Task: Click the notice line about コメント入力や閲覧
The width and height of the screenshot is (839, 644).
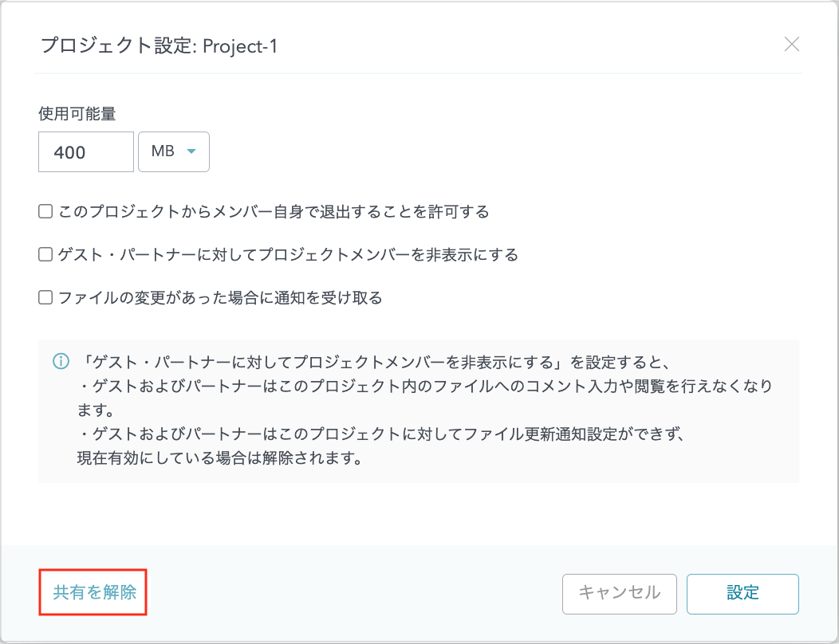Action: click(423, 387)
